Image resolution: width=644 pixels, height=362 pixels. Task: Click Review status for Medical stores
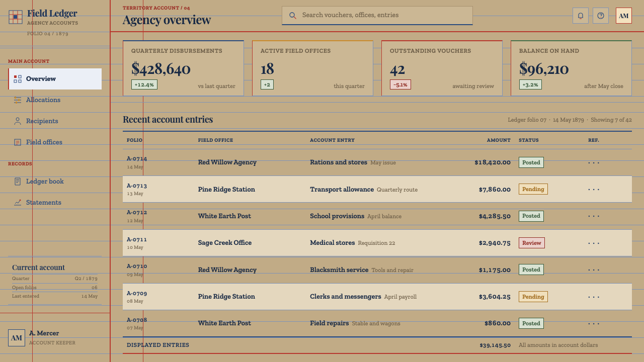pos(532,243)
